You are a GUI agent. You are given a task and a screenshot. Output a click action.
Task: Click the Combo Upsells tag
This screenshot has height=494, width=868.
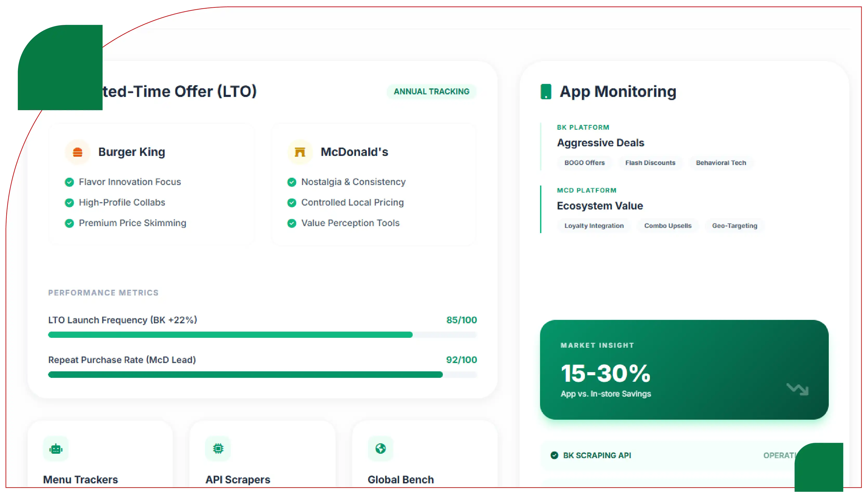(668, 226)
